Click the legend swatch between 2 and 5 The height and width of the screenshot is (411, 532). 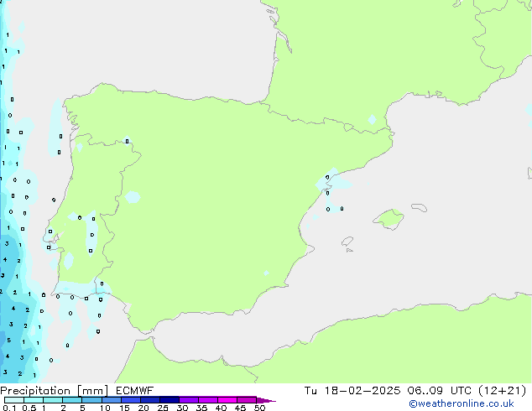pos(73,400)
